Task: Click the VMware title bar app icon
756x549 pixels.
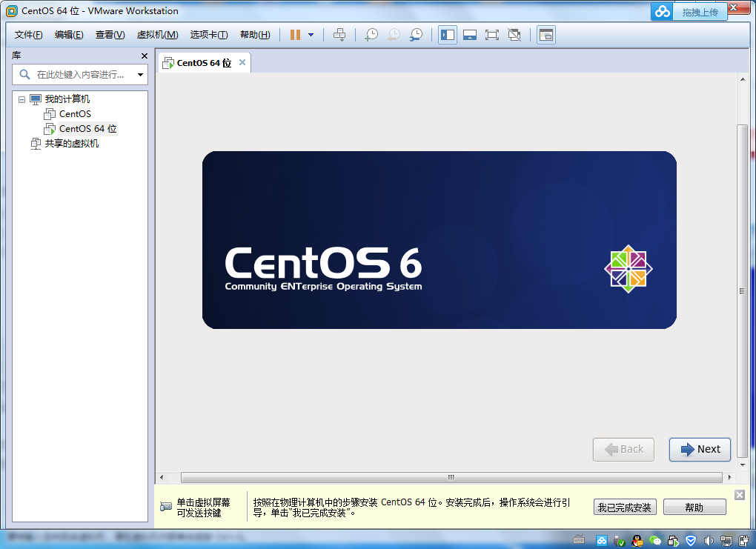Action: pos(11,11)
